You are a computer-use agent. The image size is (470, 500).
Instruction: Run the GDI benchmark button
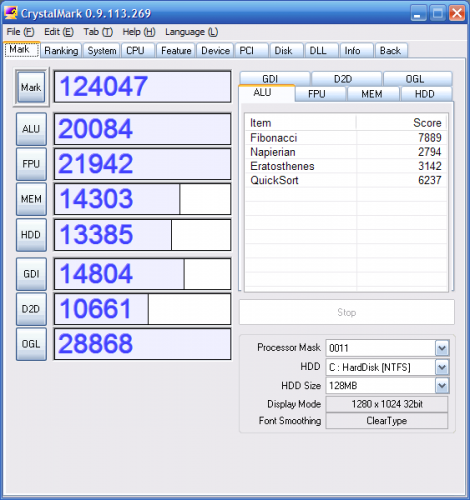point(31,274)
